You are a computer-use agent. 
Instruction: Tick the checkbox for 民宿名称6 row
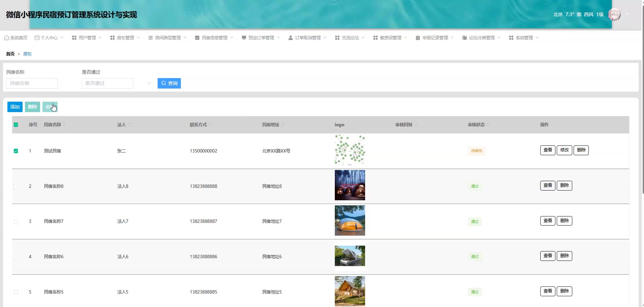coord(16,257)
